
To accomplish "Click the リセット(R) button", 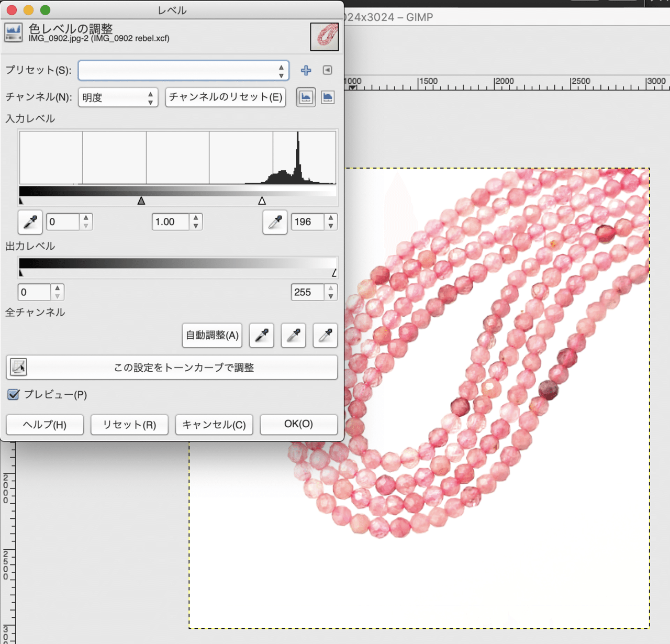I will (130, 425).
